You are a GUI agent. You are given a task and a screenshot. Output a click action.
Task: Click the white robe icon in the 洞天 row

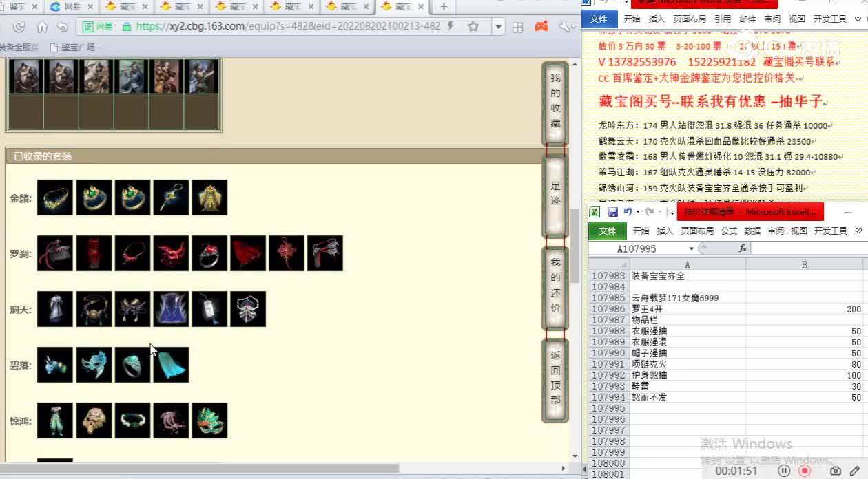tap(55, 309)
